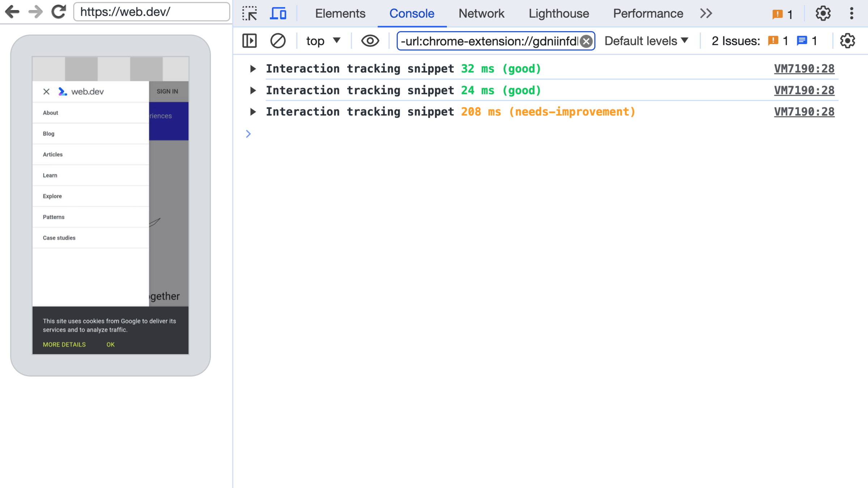Image resolution: width=868 pixels, height=488 pixels.
Task: Open the Default levels dropdown
Action: [x=646, y=41]
